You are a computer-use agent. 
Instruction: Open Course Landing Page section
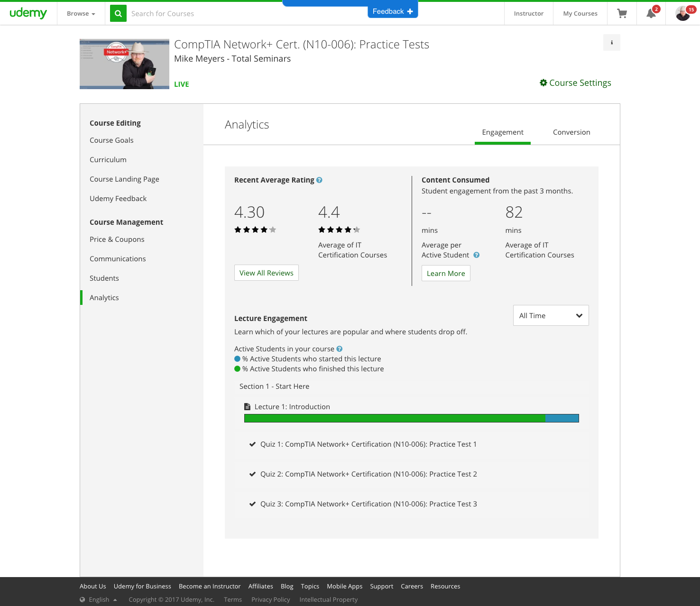tap(124, 179)
